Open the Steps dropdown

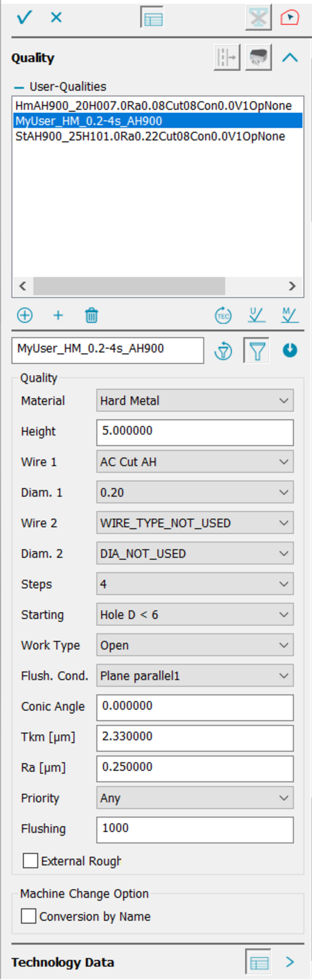[x=195, y=584]
